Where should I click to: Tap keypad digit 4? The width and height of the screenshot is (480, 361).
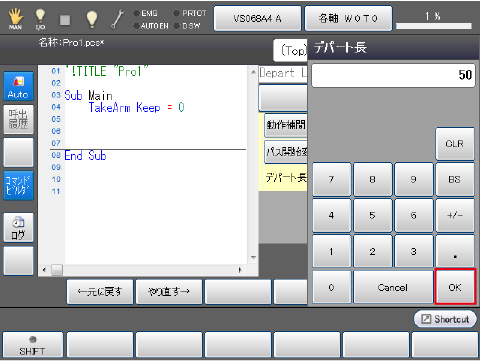tap(332, 215)
